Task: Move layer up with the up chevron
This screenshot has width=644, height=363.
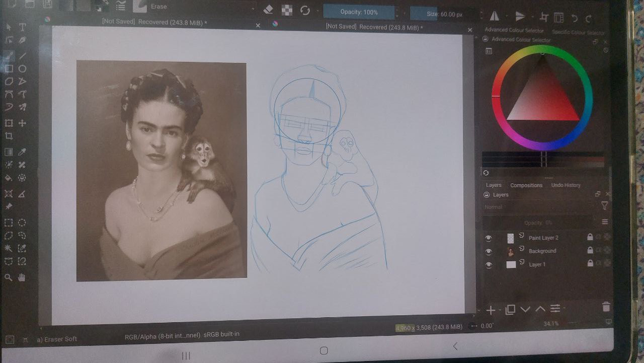Action: [x=540, y=309]
